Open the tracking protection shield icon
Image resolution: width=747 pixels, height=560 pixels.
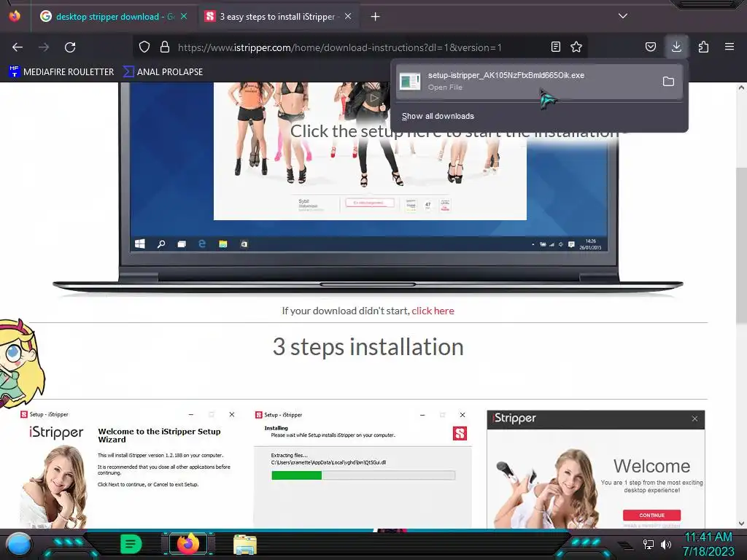(144, 47)
